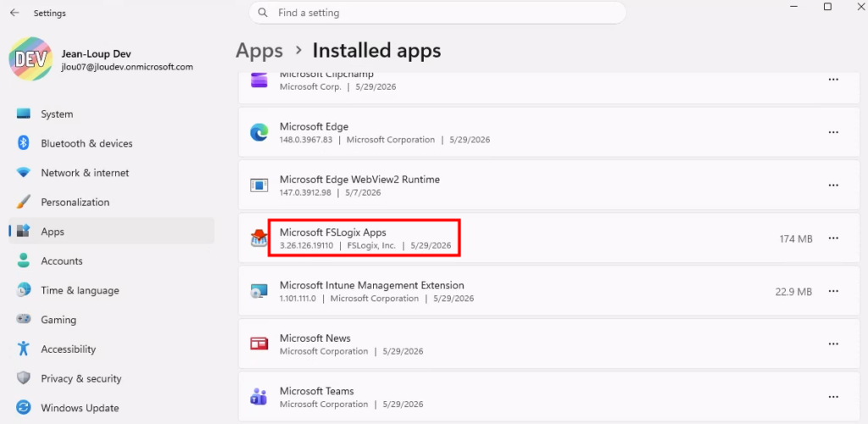Click the Microsoft FSLogix Apps icon
The height and width of the screenshot is (424, 868).
pos(259,238)
